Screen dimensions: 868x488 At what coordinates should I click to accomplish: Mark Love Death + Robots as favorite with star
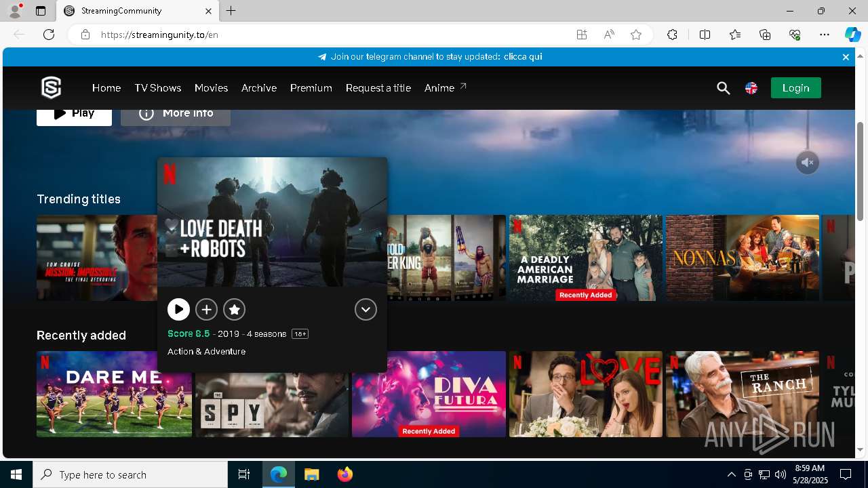(x=234, y=310)
